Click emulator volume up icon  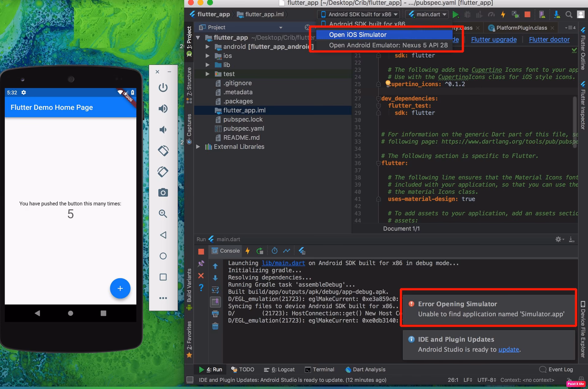(x=163, y=108)
